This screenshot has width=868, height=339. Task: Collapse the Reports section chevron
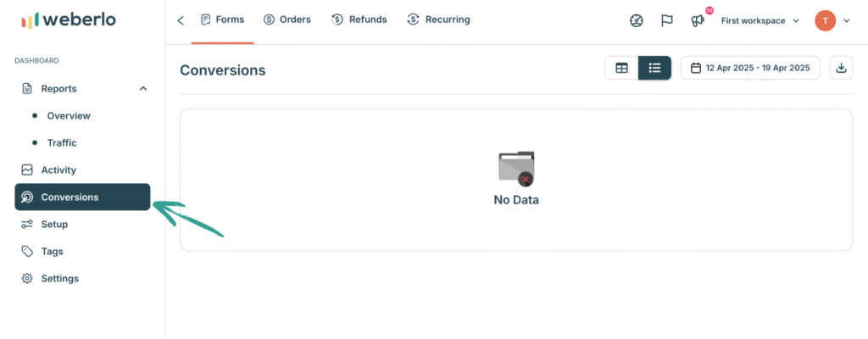pos(142,89)
